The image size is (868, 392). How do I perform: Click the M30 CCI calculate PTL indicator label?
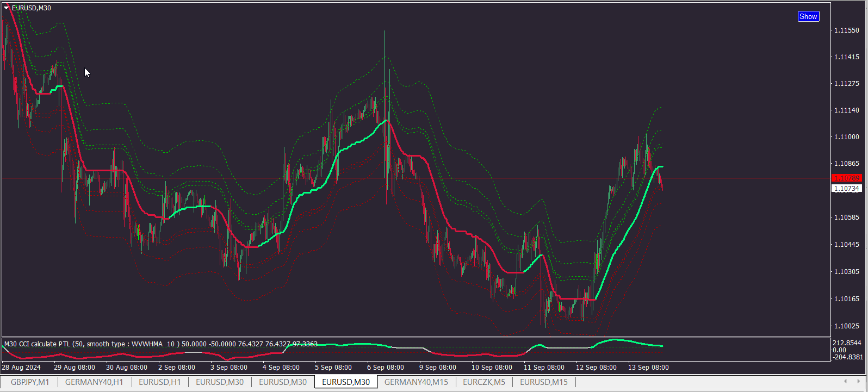[x=160, y=344]
